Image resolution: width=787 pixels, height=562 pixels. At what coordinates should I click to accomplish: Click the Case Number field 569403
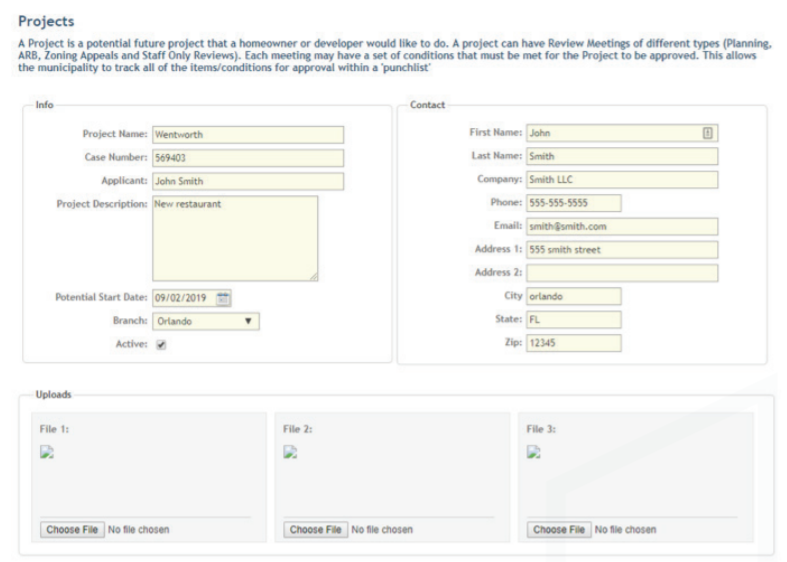click(x=248, y=158)
